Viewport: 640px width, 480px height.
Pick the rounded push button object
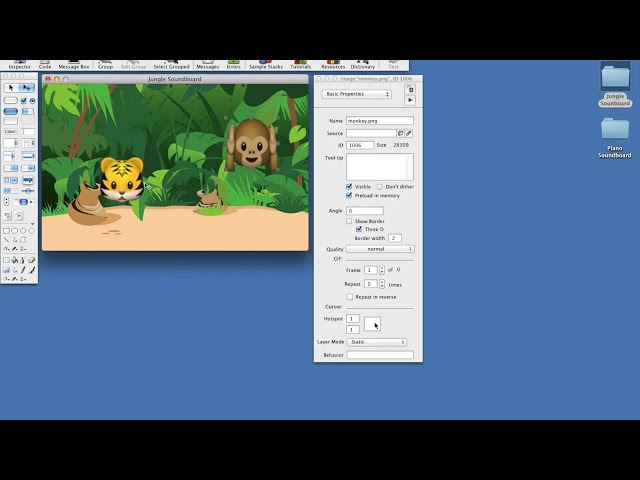(x=11, y=100)
